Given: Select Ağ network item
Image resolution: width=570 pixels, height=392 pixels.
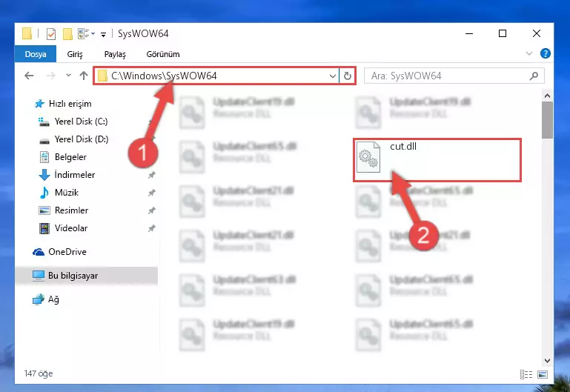Looking at the screenshot, I should (x=46, y=299).
